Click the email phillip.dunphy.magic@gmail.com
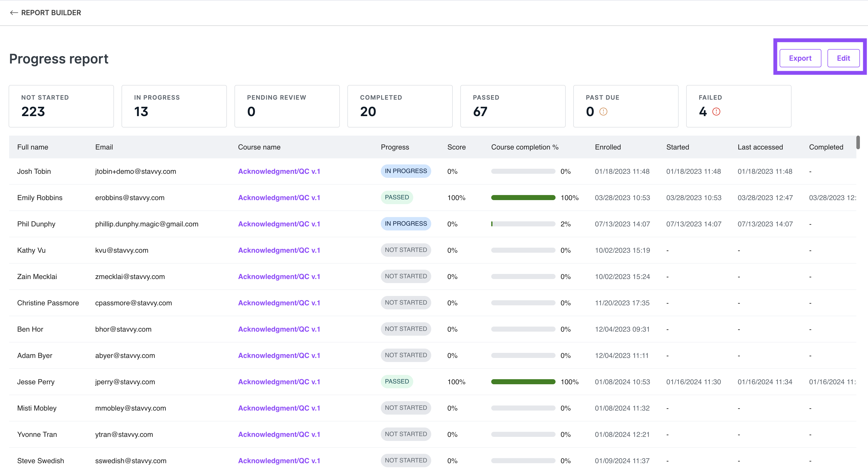 click(147, 224)
